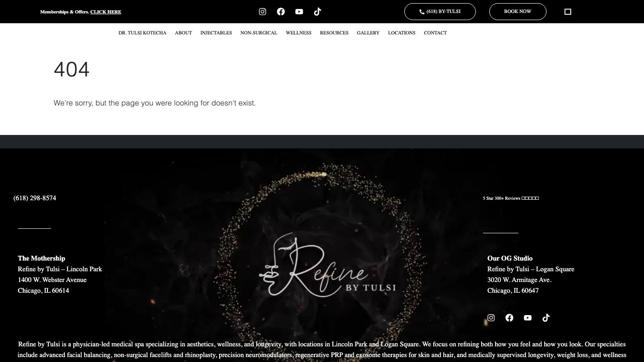Click the page doesn't exist message
This screenshot has height=362, width=644.
[x=155, y=103]
